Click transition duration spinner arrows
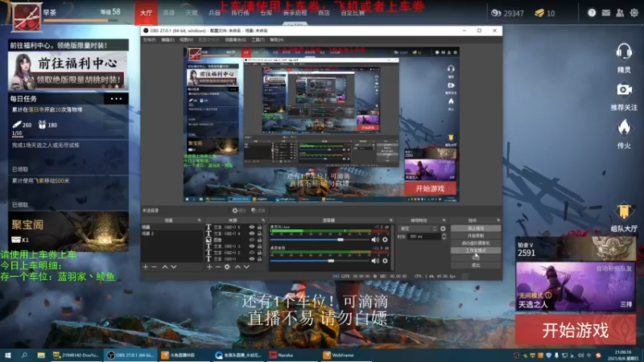Screen dimensions: 644x362 coord(444,237)
